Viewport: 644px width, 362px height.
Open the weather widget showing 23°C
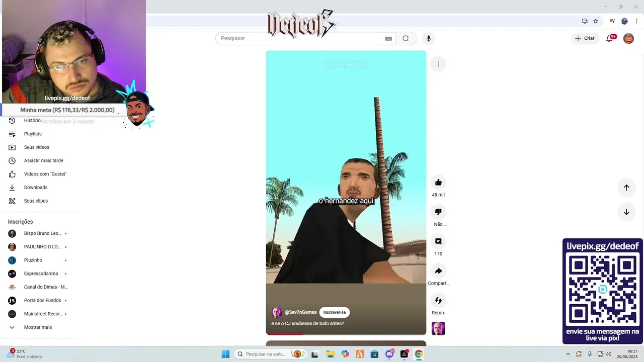point(24,354)
